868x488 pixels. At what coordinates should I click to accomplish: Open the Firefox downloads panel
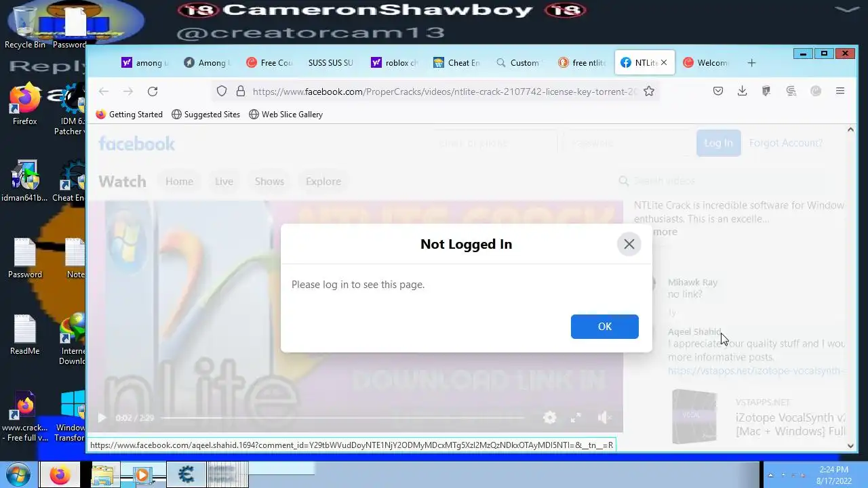coord(743,91)
